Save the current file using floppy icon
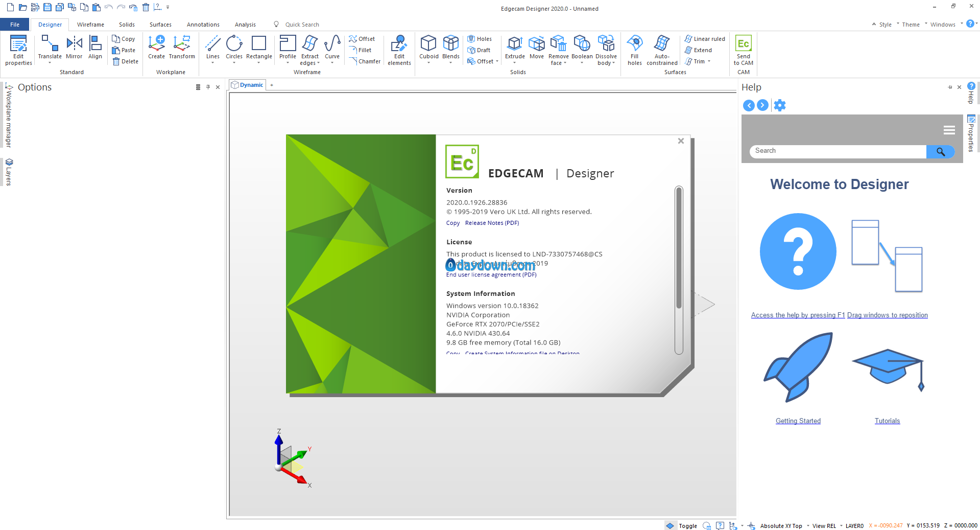 point(47,7)
